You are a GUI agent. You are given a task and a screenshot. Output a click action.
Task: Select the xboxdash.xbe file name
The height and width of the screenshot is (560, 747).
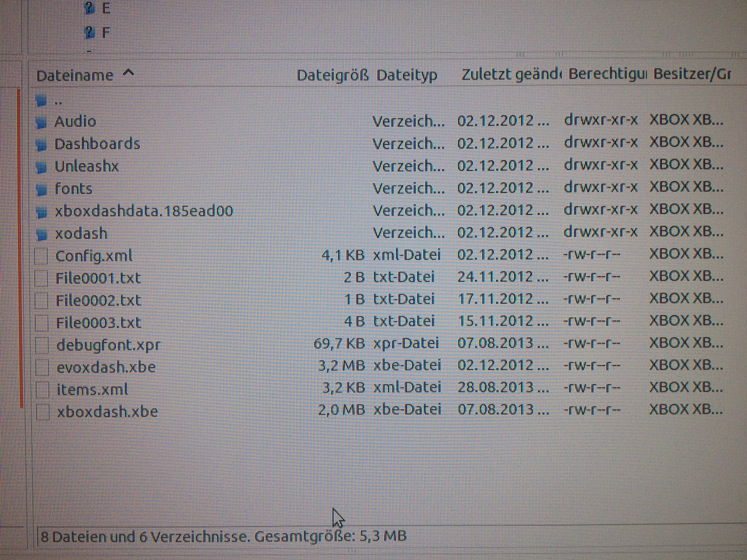coord(108,412)
